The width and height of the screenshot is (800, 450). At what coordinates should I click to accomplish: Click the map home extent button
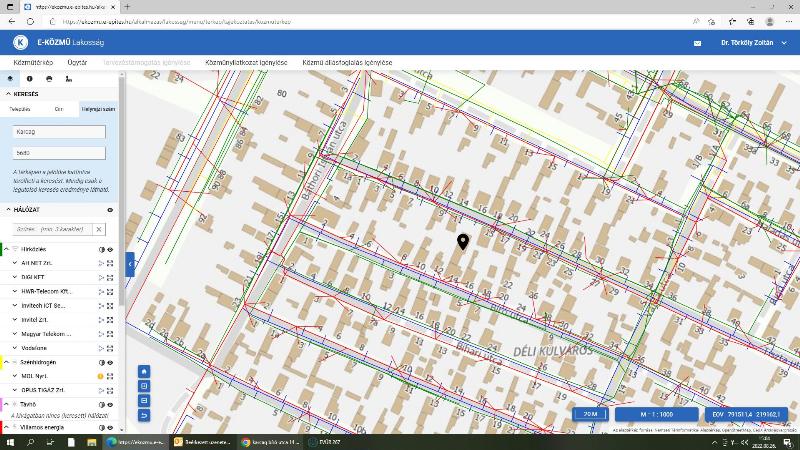(x=144, y=371)
